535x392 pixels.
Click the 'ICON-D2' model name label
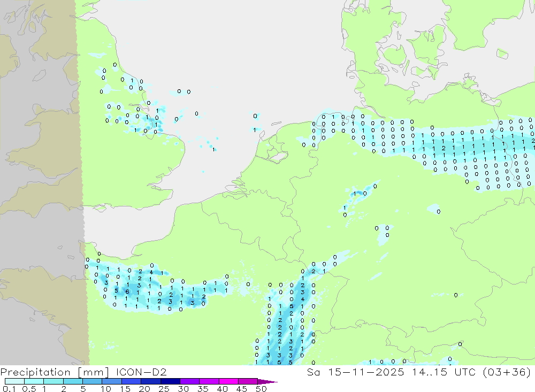click(x=141, y=372)
